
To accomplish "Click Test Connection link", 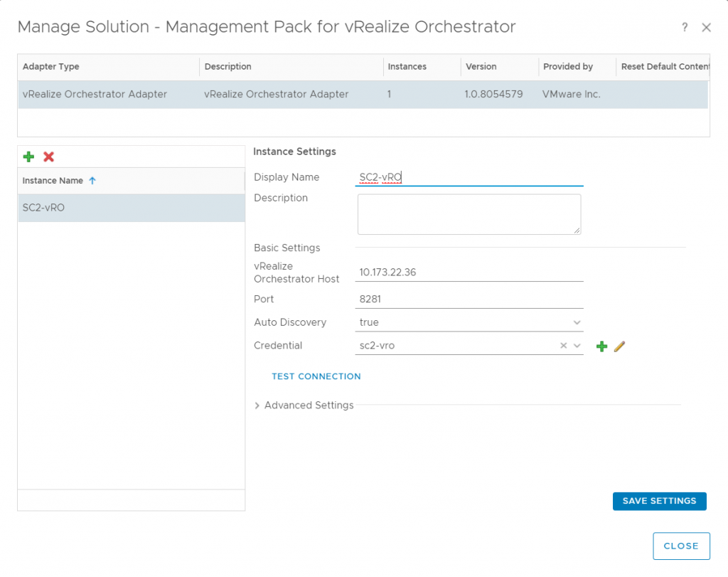I will (316, 376).
